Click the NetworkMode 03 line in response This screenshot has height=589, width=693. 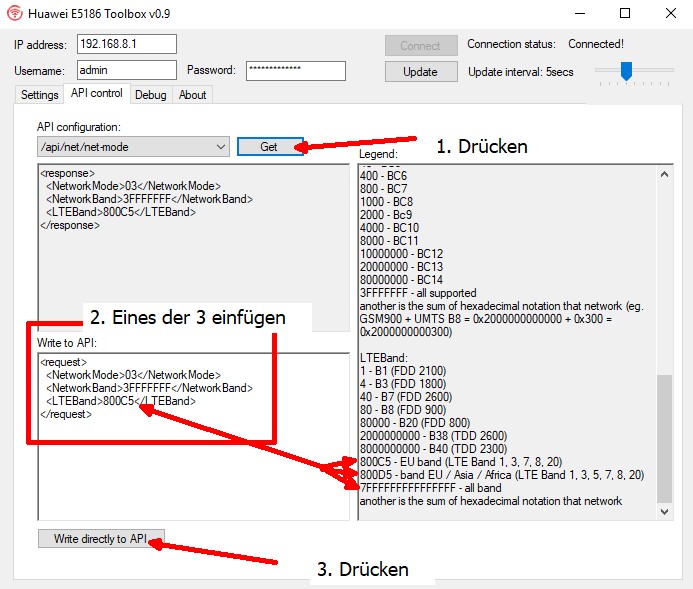(133, 186)
